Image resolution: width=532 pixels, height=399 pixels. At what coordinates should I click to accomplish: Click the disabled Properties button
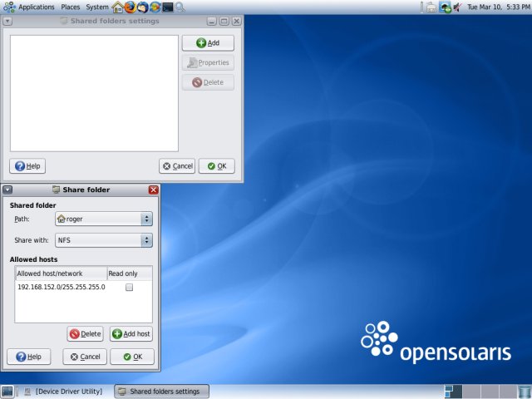tap(208, 63)
